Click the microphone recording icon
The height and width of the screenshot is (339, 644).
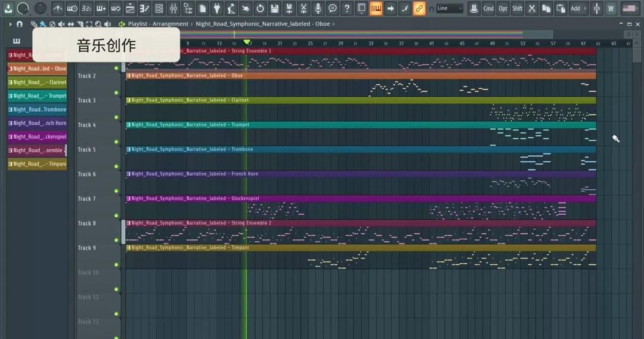pyautogui.click(x=317, y=8)
